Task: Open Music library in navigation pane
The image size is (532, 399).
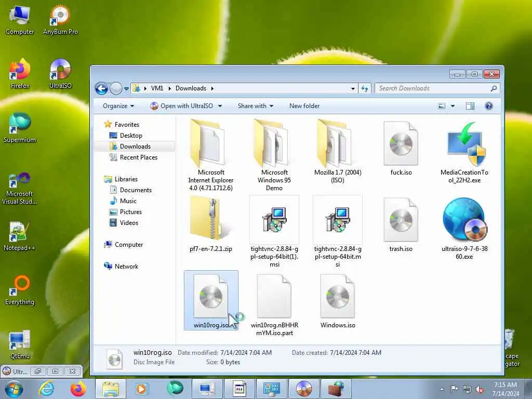Action: pyautogui.click(x=128, y=201)
